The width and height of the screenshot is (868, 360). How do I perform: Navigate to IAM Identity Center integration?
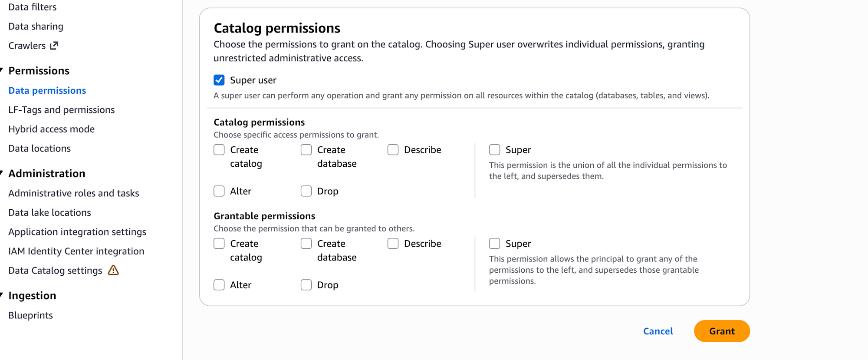[x=76, y=251]
